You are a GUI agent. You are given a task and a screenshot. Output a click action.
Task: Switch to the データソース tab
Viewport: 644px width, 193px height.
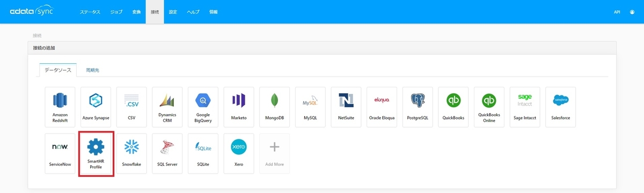pos(58,70)
